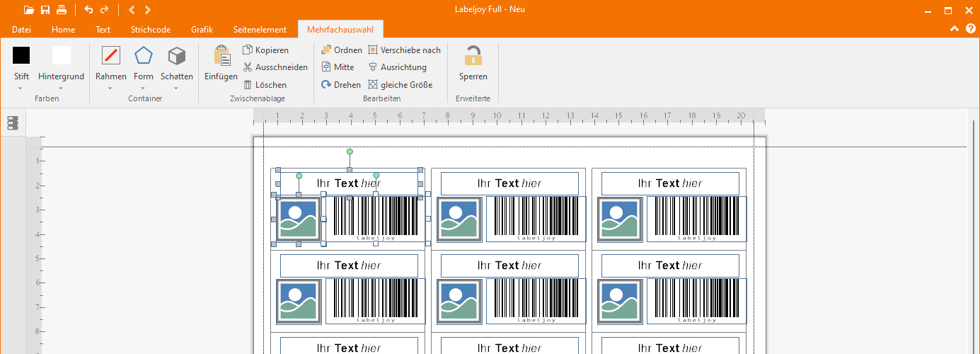
Task: Open the Grafik tab
Action: tap(202, 30)
